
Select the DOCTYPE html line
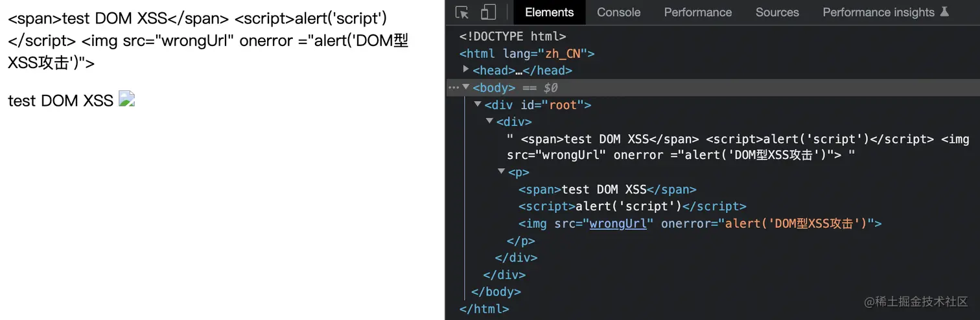(513, 36)
